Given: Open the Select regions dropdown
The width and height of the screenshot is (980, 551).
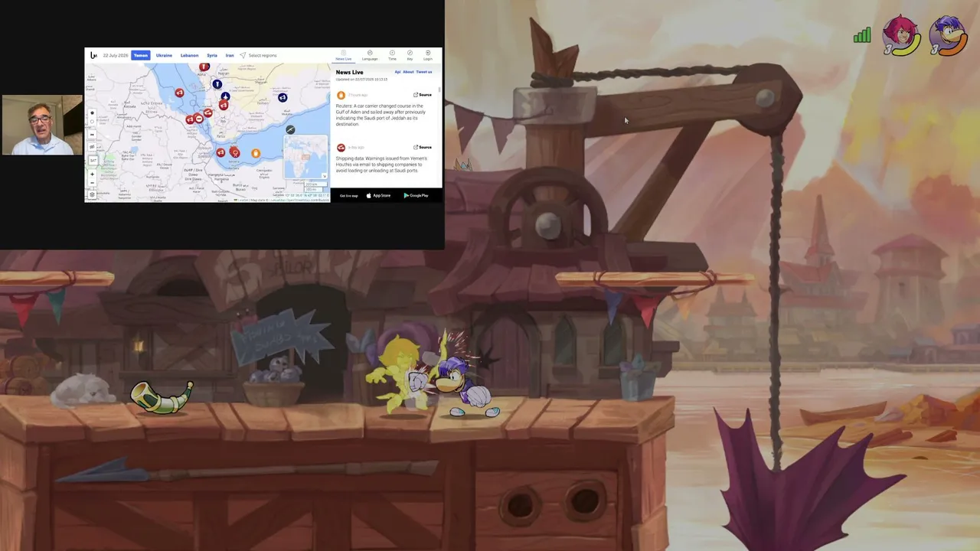Looking at the screenshot, I should tap(258, 55).
